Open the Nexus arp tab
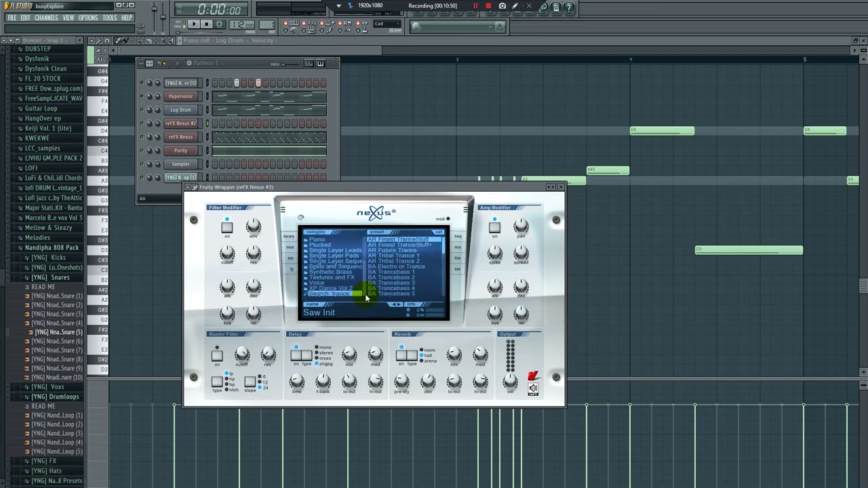This screenshot has width=868, height=488. (290, 258)
